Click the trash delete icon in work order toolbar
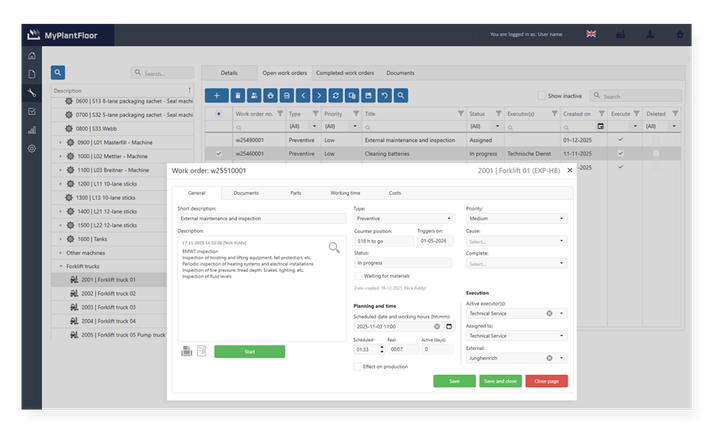 (x=238, y=95)
